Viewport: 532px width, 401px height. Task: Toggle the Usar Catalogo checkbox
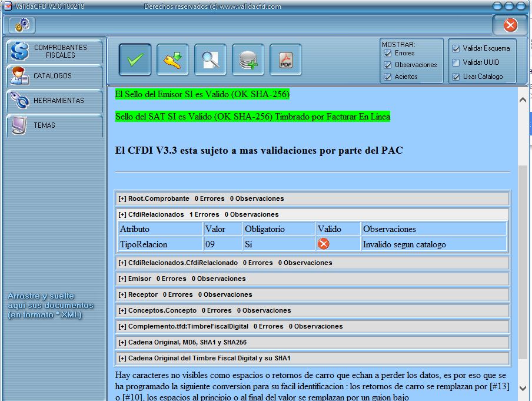[455, 77]
